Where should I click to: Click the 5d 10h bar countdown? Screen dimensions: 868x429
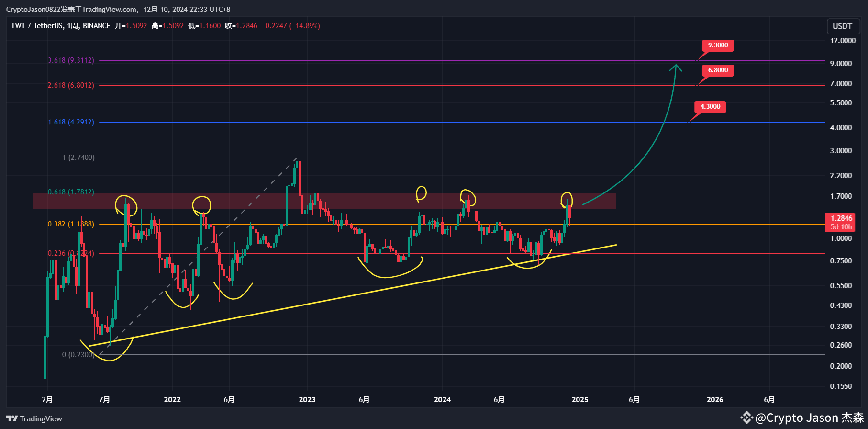pos(841,227)
